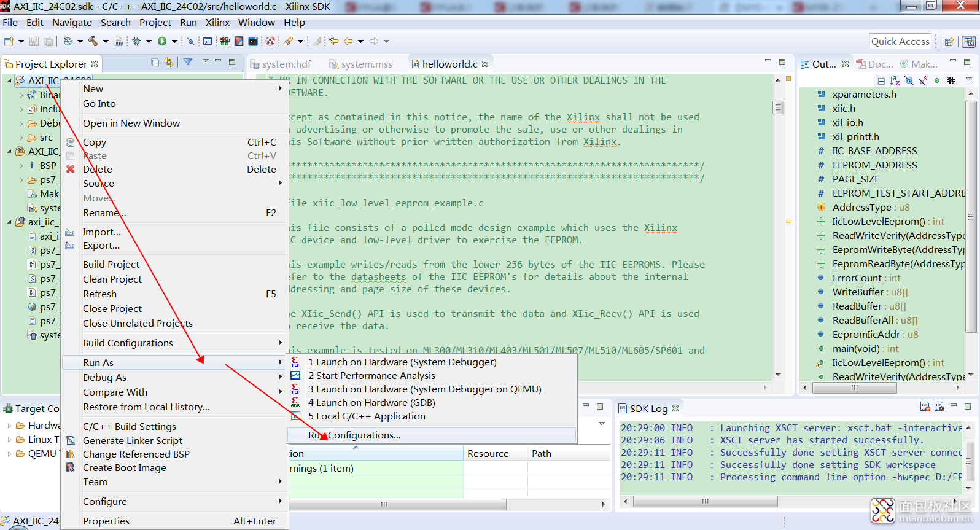Expand the src folder tree node
Image resolution: width=980 pixels, height=530 pixels.
point(21,138)
